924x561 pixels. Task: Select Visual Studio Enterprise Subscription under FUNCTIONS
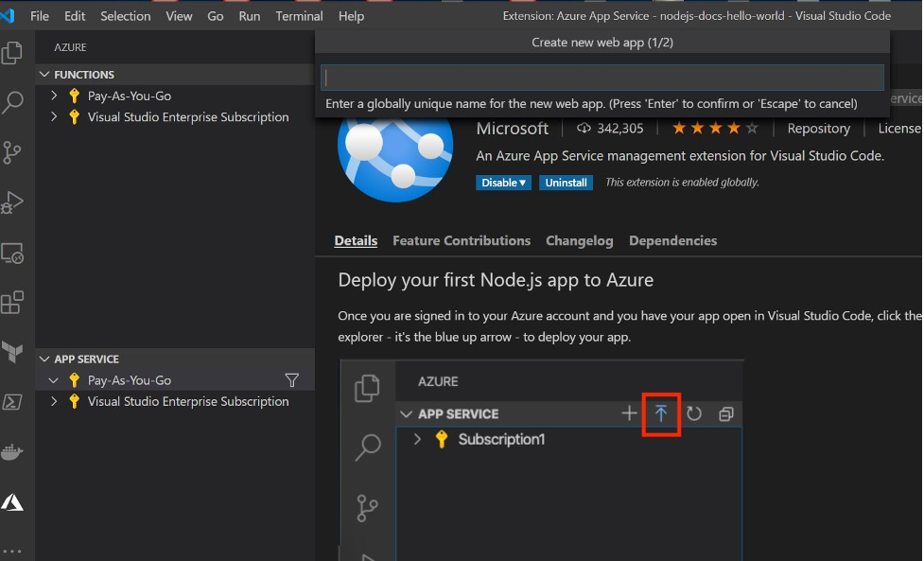point(188,116)
